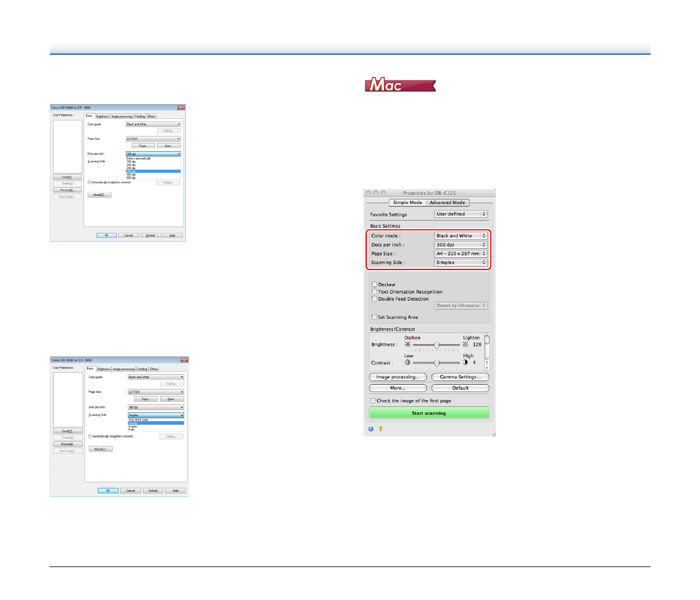Screen dimensions: 700x600
Task: Tick Check the image of the first page
Action: click(373, 401)
